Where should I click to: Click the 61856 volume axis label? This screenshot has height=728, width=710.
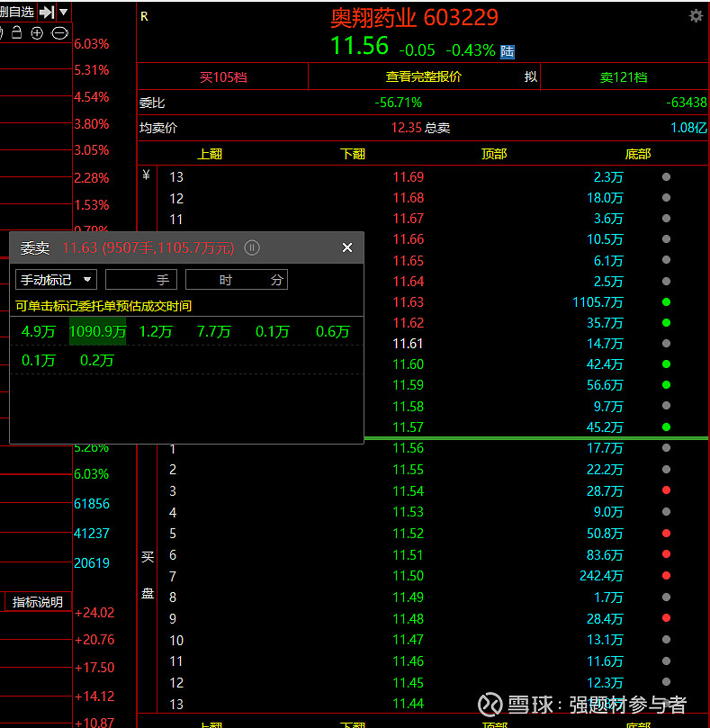92,504
